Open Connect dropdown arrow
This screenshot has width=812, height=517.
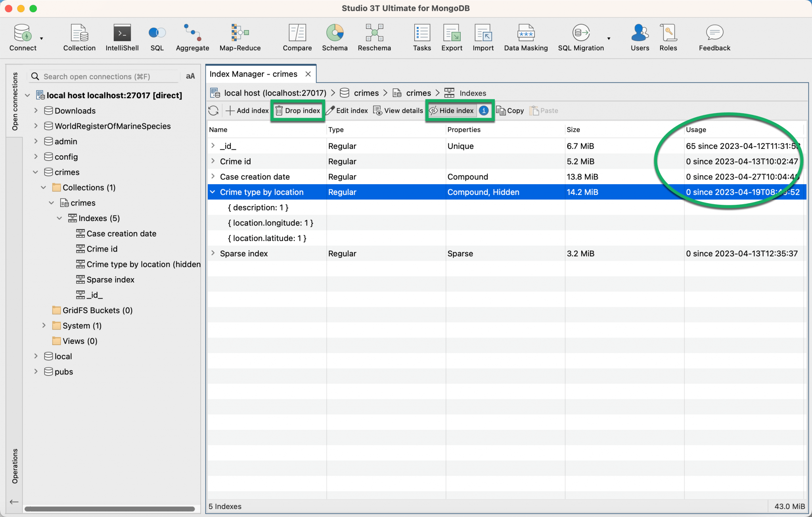41,38
